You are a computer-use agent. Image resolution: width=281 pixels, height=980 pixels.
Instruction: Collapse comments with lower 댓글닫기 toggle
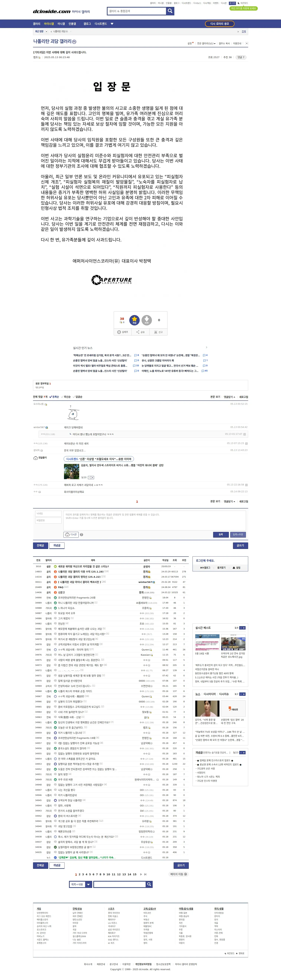point(229,501)
